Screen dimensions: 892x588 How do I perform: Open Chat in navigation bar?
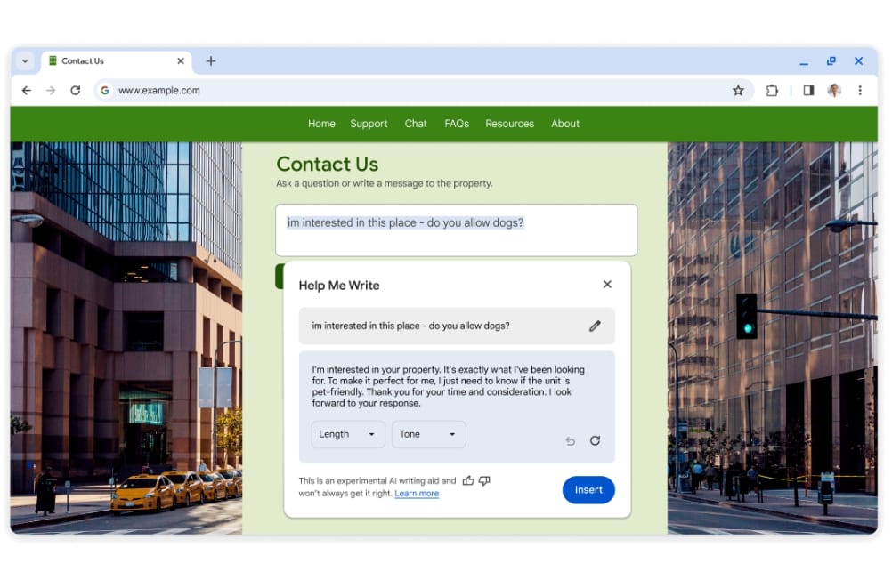pyautogui.click(x=416, y=124)
